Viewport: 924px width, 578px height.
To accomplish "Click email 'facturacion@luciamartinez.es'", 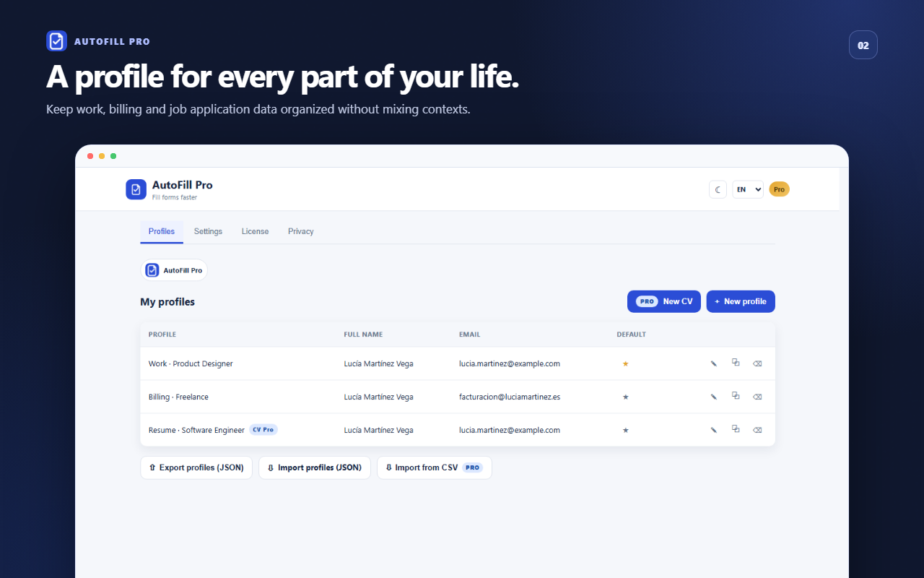I will click(510, 397).
